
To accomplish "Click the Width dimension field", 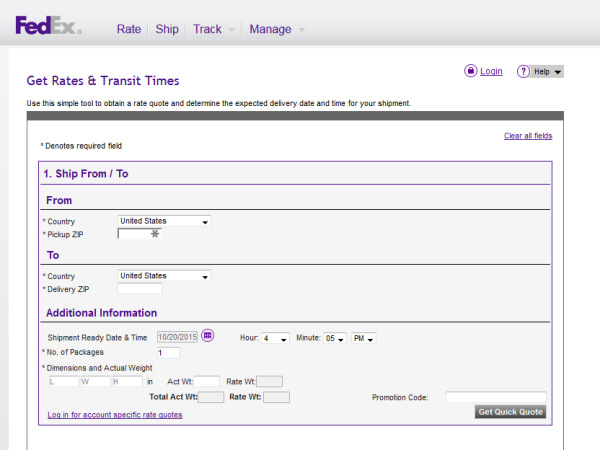I will pos(96,382).
